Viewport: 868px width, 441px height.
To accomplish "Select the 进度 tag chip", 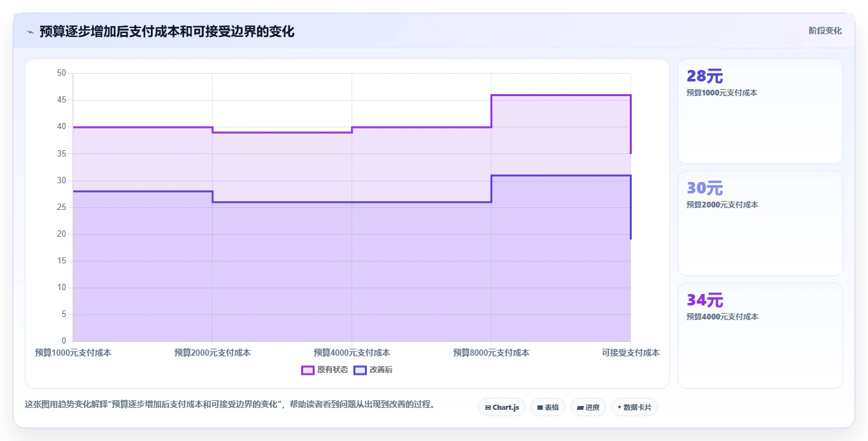I will (588, 407).
